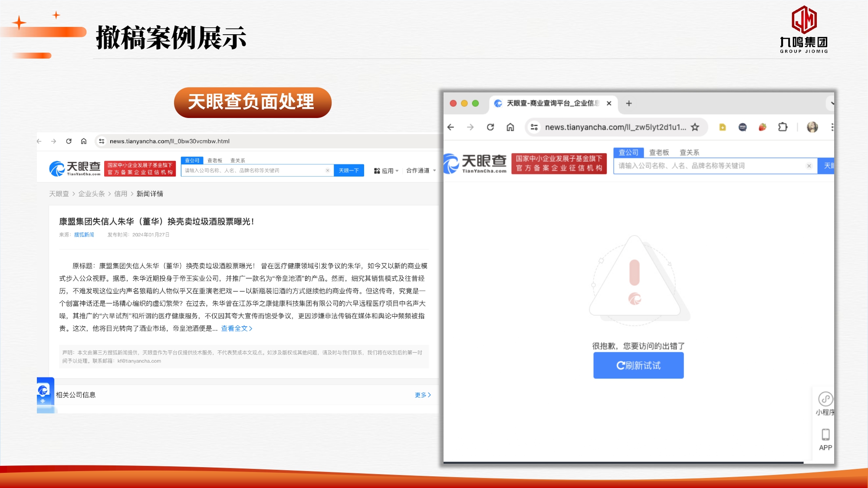Click 查看全文 link
Image resolution: width=868 pixels, height=488 pixels.
coord(237,328)
